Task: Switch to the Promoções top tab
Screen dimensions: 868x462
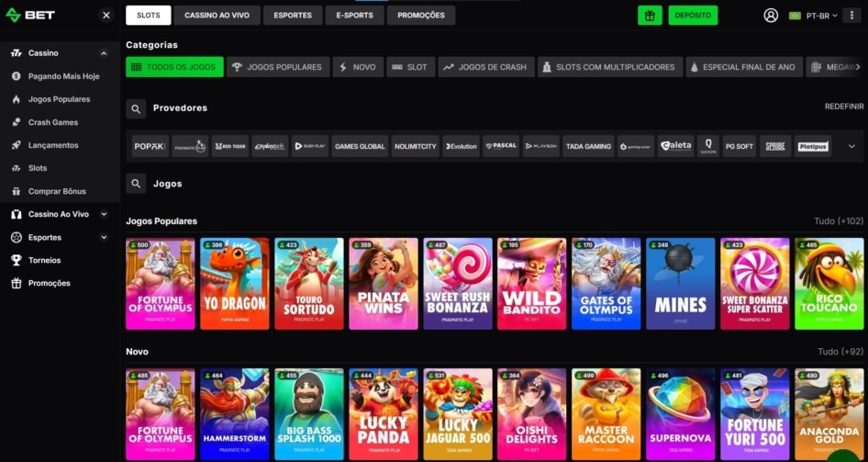Action: pyautogui.click(x=421, y=16)
